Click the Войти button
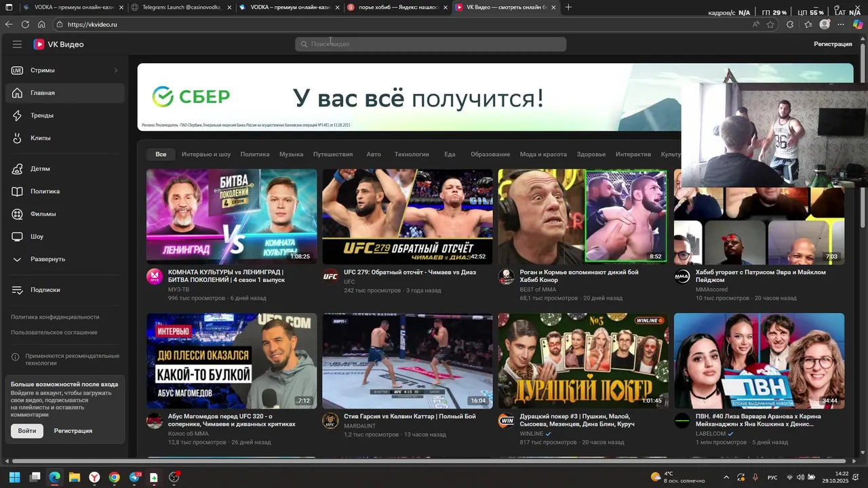The image size is (868, 488). pyautogui.click(x=27, y=431)
